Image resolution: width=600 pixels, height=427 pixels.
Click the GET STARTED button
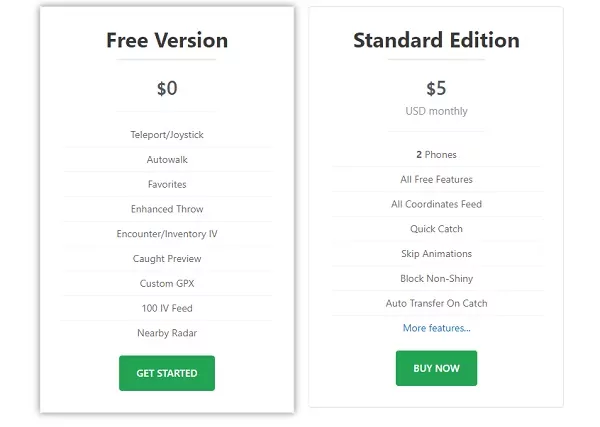(167, 373)
